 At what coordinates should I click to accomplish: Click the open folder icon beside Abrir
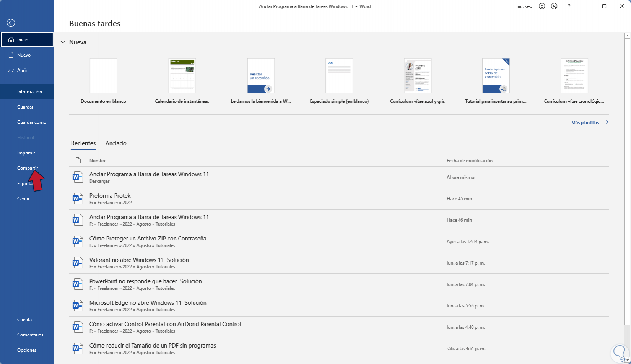click(x=11, y=70)
